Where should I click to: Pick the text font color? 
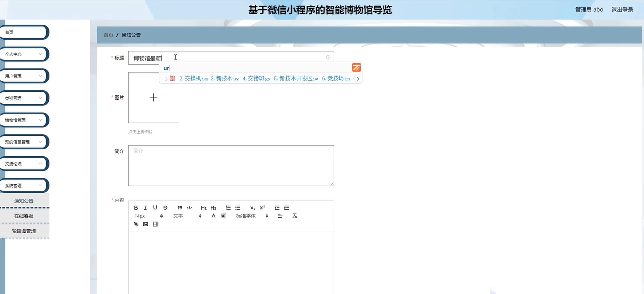(213, 216)
